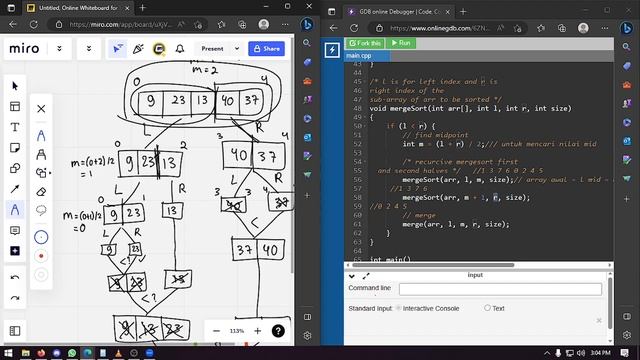
Task: Expand the Miro board menu chevrons beside logo
Action: [x=59, y=49]
